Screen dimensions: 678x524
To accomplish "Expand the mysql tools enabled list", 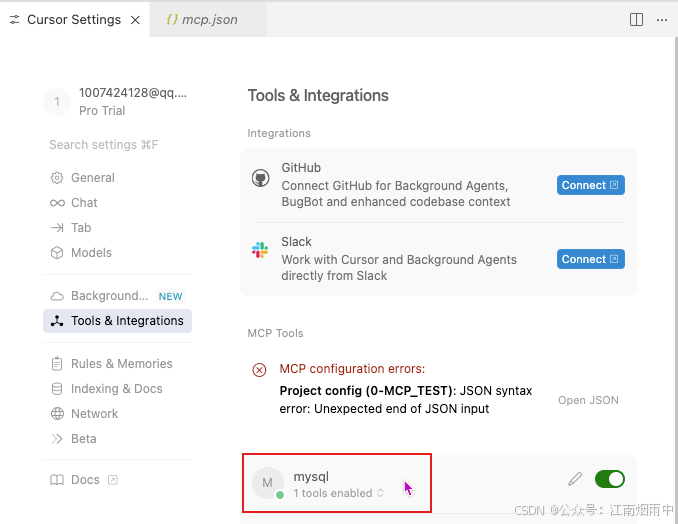I will [339, 493].
